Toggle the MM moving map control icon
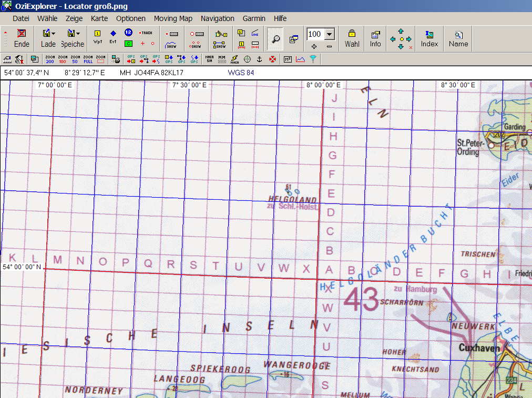The width and height of the screenshot is (532, 398). point(222,59)
